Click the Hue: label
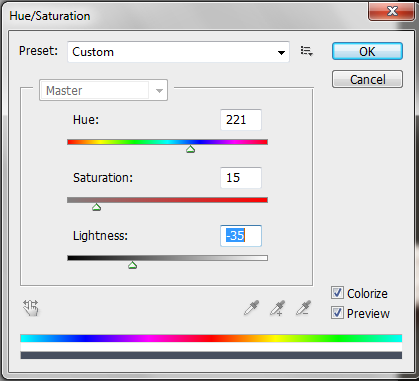Image resolution: width=419 pixels, height=381 pixels. [x=86, y=119]
